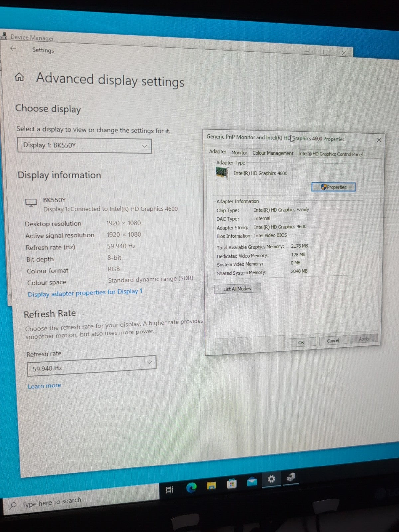This screenshot has width=399, height=532.
Task: Click the 2176 MB total graphics memory value
Action: click(299, 246)
